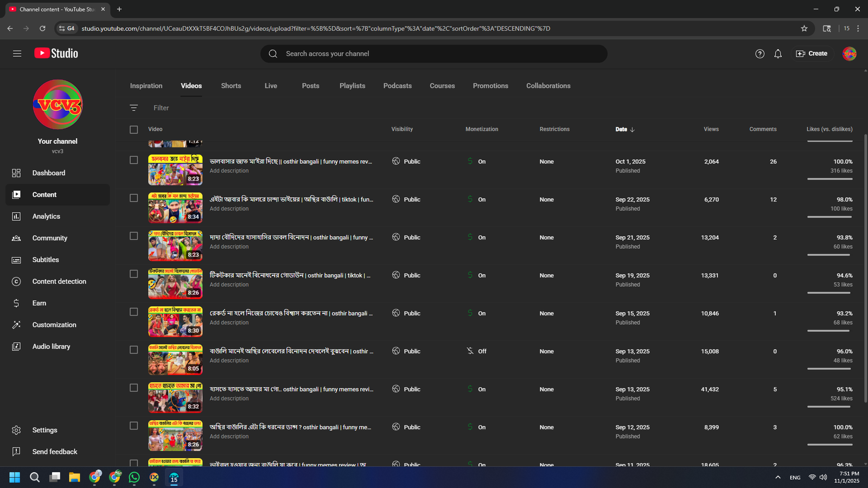Viewport: 868px width, 488px height.
Task: Sort by Date column header arrow
Action: [x=633, y=130]
